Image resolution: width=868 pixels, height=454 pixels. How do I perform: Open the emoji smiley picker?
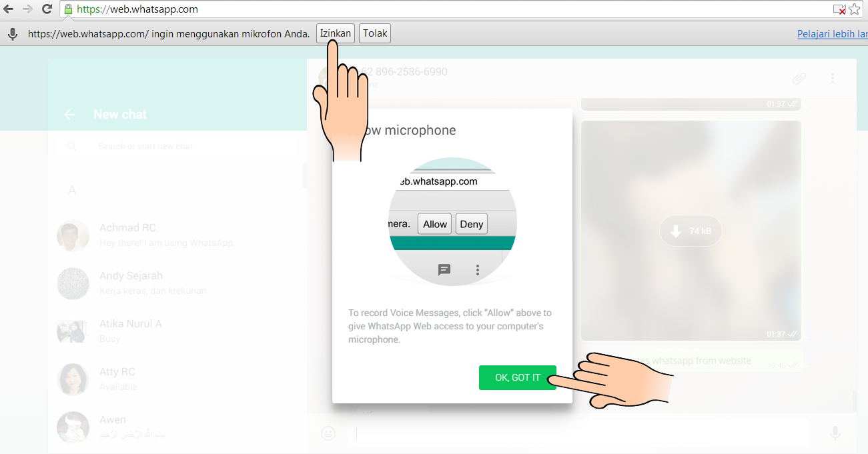[328, 433]
